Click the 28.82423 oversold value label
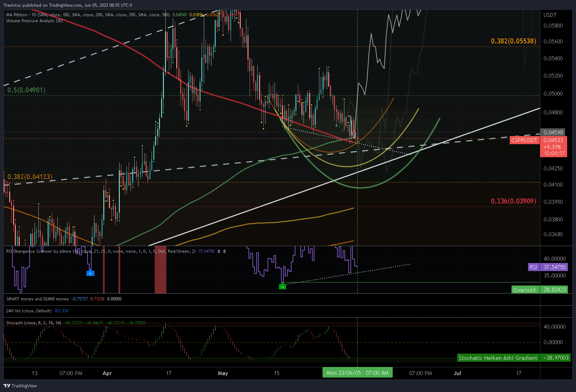The width and height of the screenshot is (576, 392). tap(554, 289)
